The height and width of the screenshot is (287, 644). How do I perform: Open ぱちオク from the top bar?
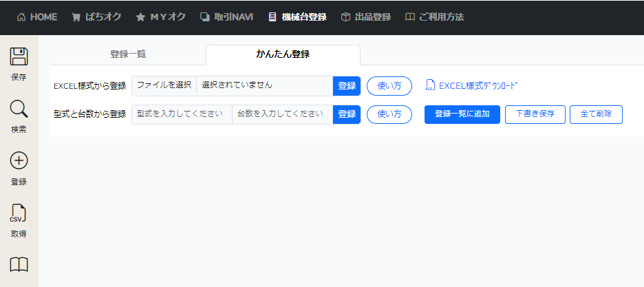coord(96,17)
